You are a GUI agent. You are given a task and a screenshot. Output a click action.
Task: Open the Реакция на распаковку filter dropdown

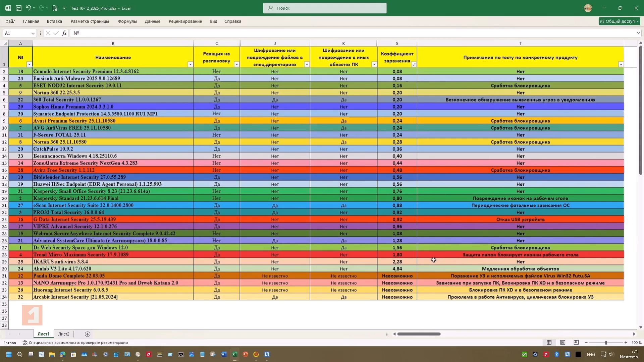(236, 64)
